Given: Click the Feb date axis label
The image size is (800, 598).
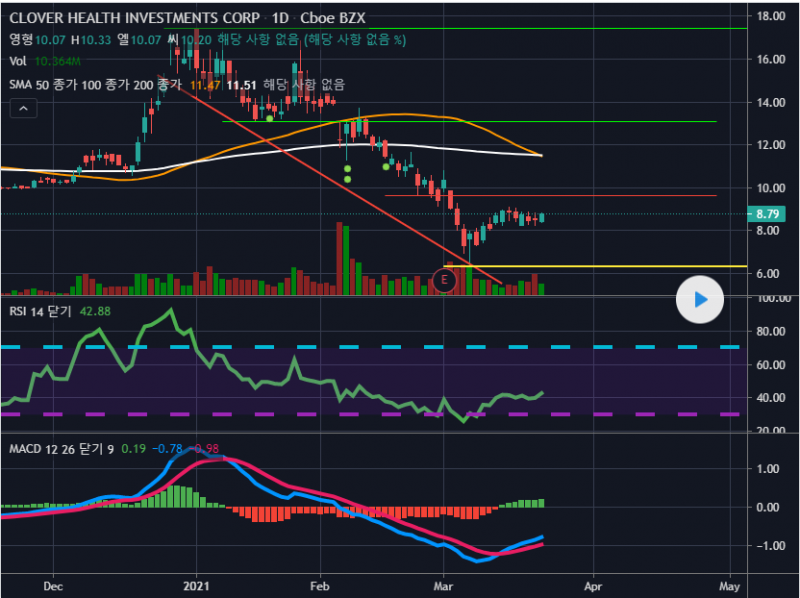Looking at the screenshot, I should pos(320,586).
